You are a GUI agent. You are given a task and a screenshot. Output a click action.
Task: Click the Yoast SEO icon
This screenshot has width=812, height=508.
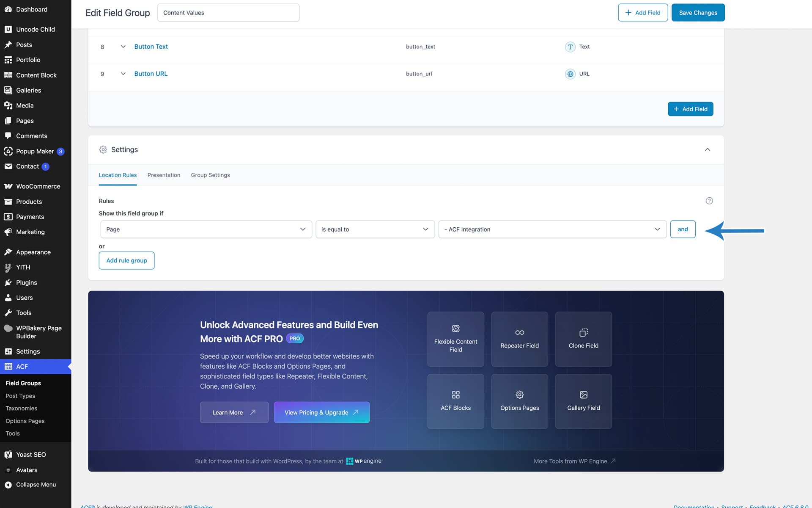(8, 455)
